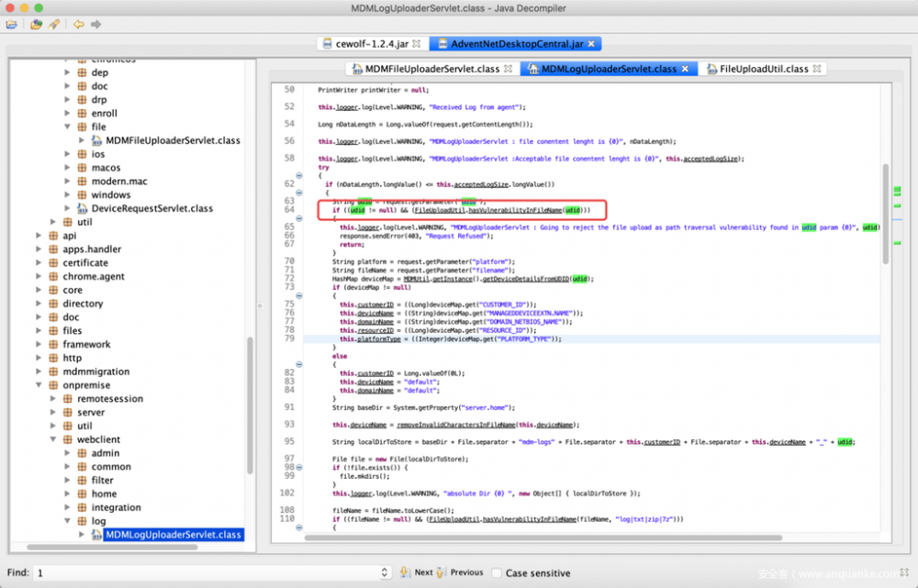918x588 pixels.
Task: Click the stepper arrows beside the Find field
Action: coord(385,572)
